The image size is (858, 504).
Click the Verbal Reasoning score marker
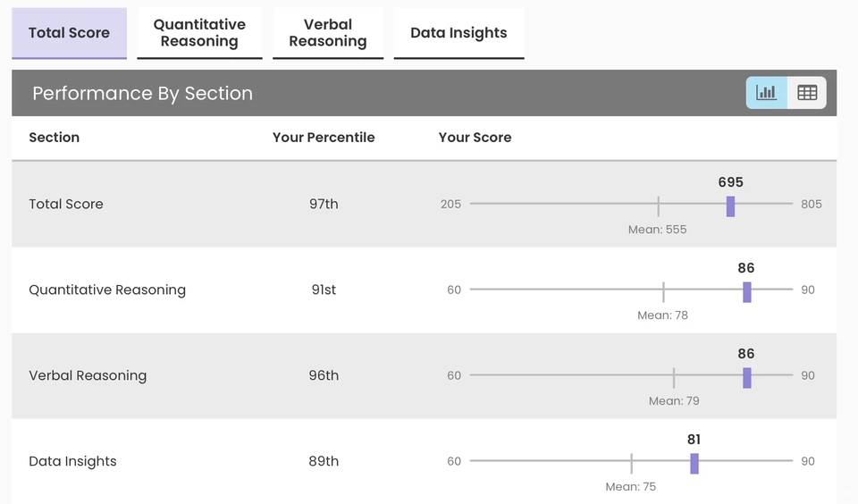747,378
